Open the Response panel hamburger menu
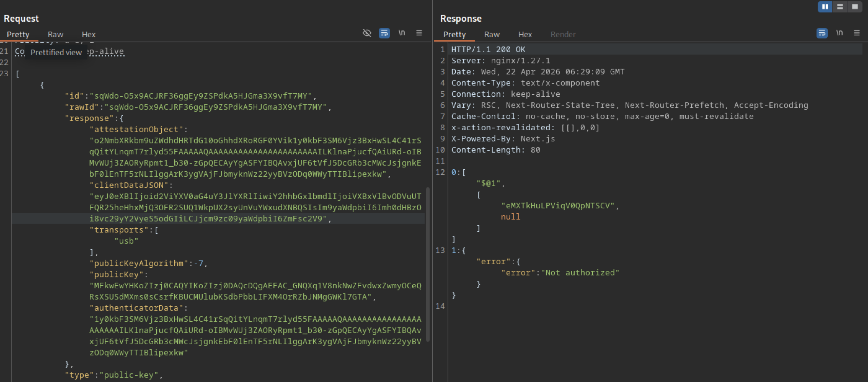Viewport: 868px width, 382px height. click(857, 33)
